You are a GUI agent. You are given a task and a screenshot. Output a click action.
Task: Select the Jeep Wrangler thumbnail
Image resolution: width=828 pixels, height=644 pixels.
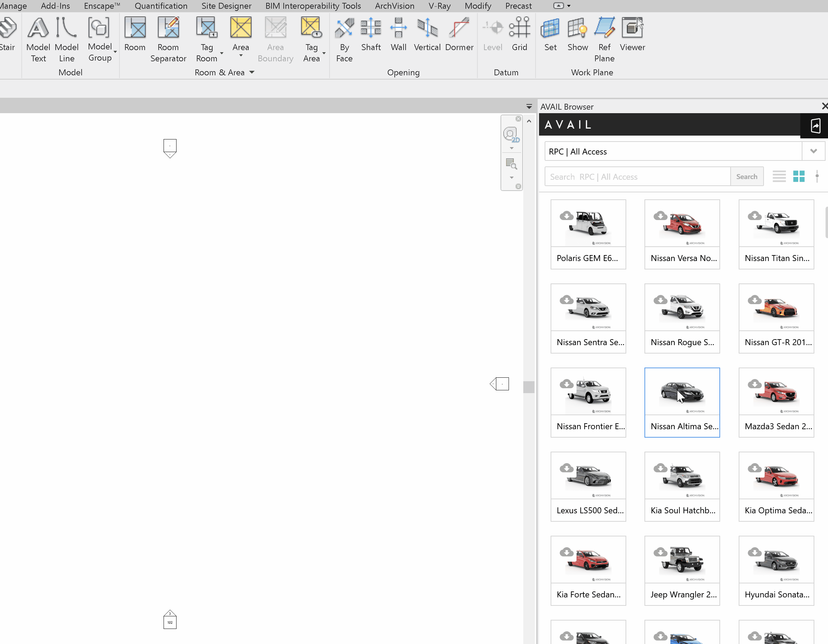(682, 560)
